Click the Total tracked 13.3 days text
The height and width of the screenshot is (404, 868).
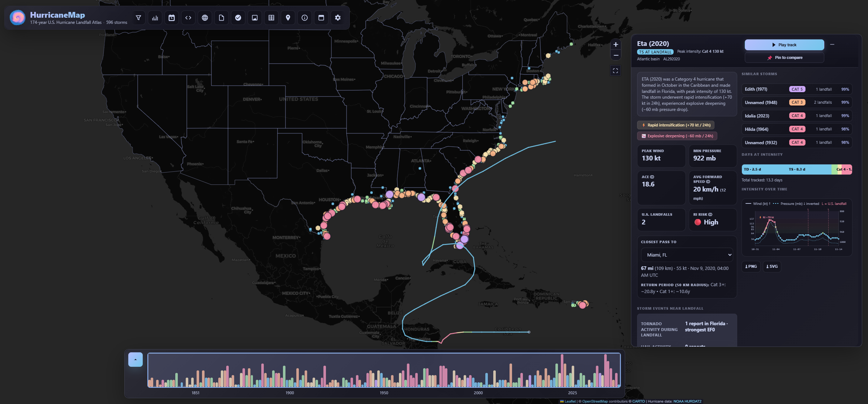click(x=762, y=180)
